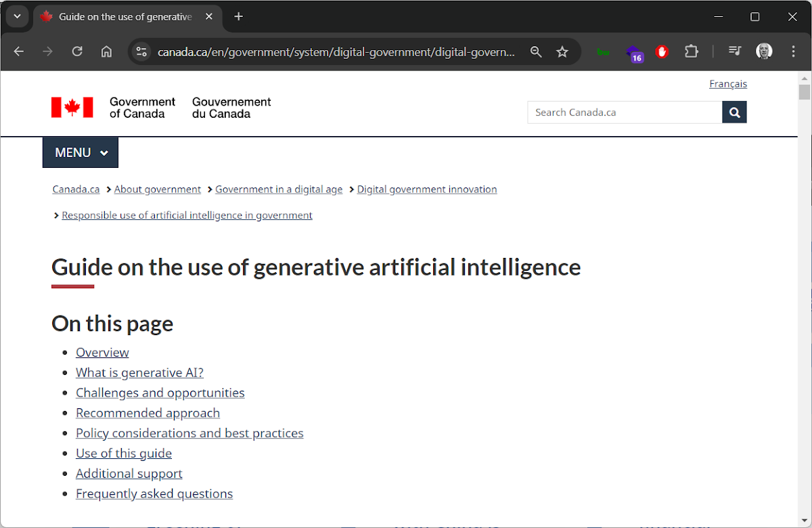
Task: Click the Search Canada.ca input field
Action: [x=625, y=112]
